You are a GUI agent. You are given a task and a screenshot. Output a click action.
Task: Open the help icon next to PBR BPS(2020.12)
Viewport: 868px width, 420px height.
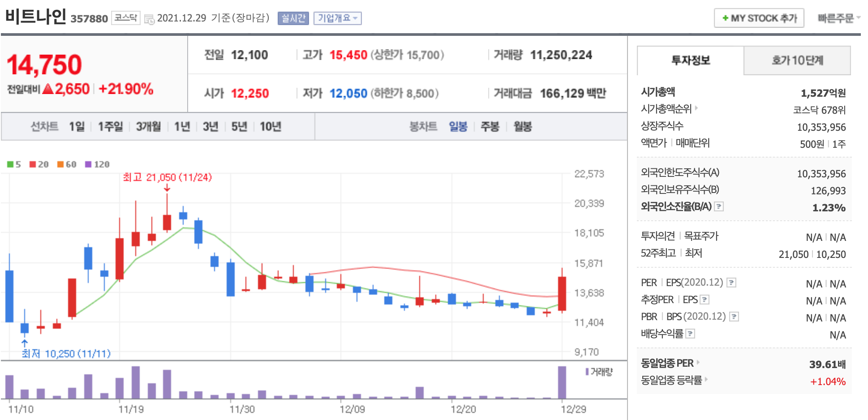click(734, 317)
